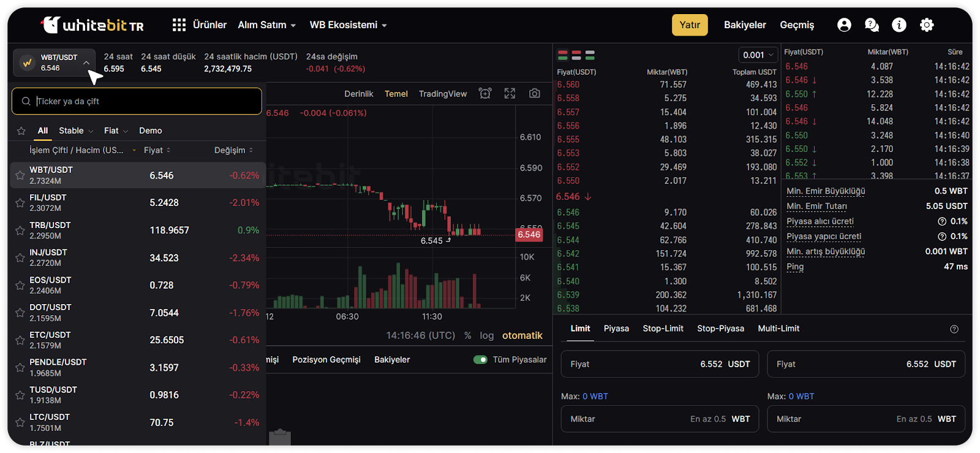This screenshot has height=453, width=980.
Task: Open the Alım Satım dropdown menu
Action: point(266,25)
